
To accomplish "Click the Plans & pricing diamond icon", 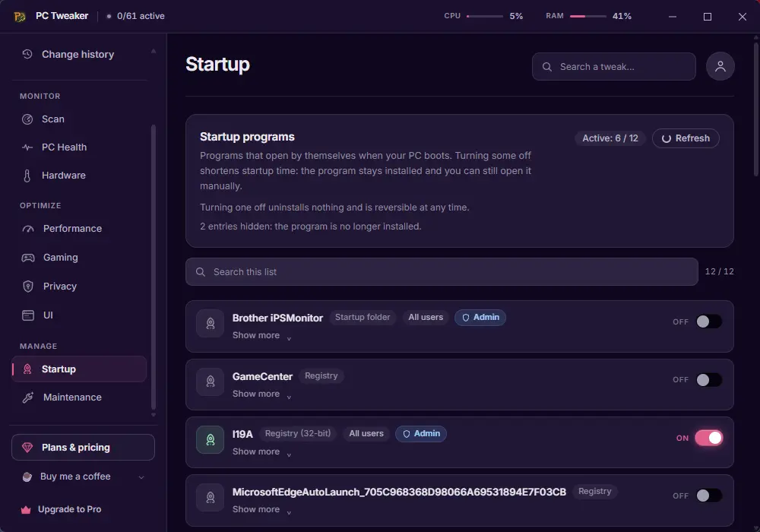I will pos(27,447).
